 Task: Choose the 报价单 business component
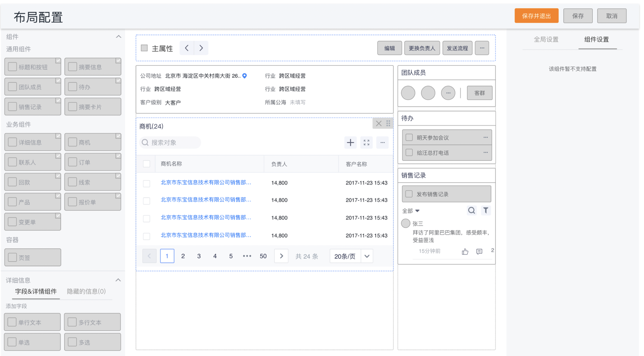[93, 202]
